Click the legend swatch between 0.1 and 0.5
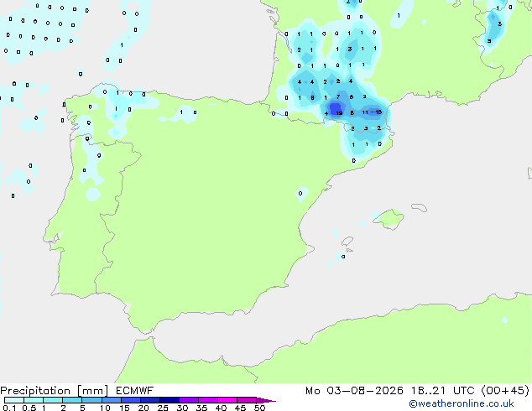This screenshot has width=532, height=411. tap(14, 400)
